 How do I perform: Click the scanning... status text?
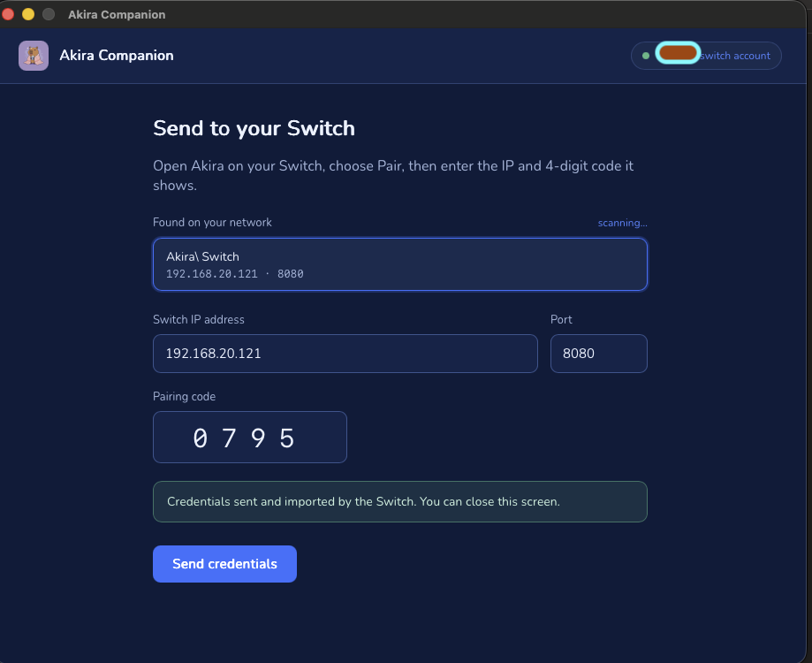coord(622,223)
